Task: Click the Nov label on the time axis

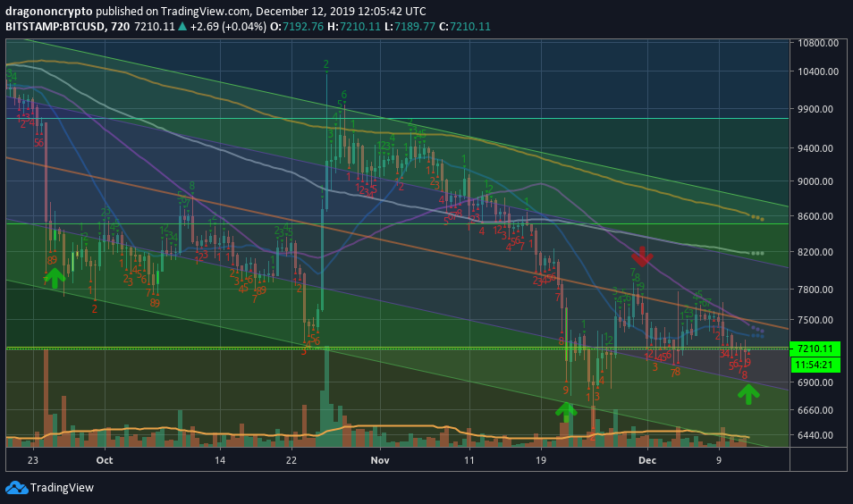Action: click(380, 460)
